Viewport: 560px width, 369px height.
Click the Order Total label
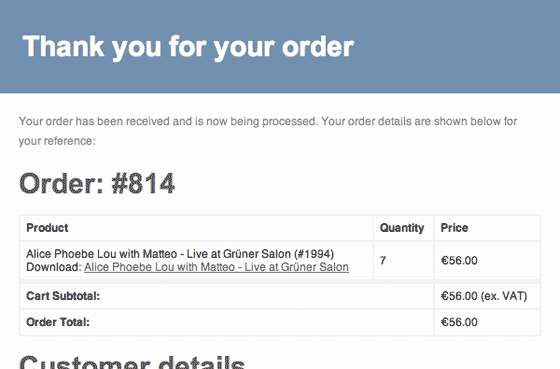(x=58, y=322)
